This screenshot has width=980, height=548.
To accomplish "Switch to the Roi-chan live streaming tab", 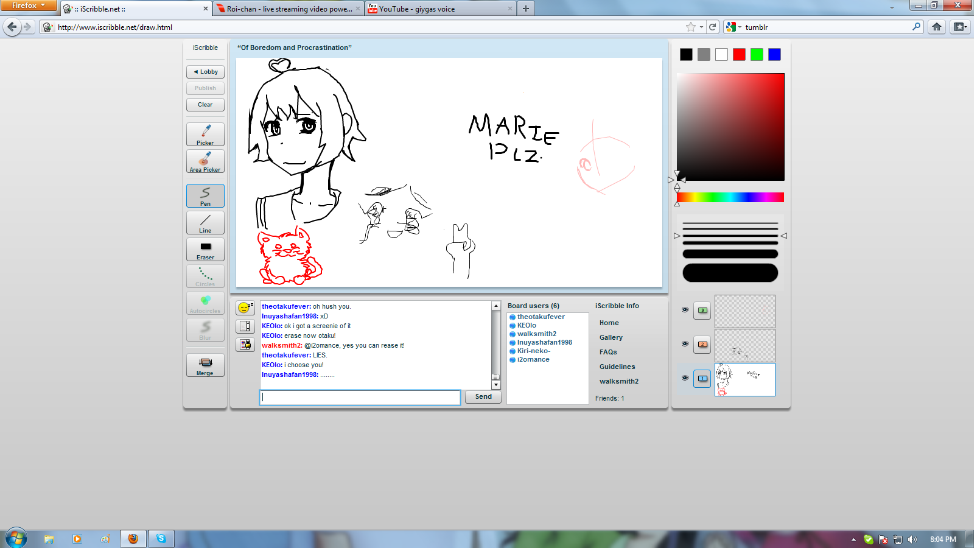I will pos(289,9).
